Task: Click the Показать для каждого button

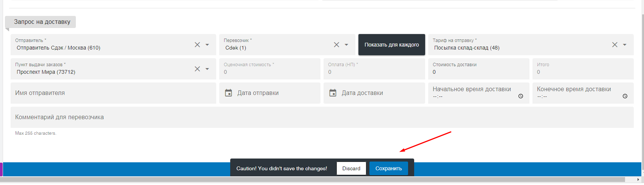Action: pos(392,45)
